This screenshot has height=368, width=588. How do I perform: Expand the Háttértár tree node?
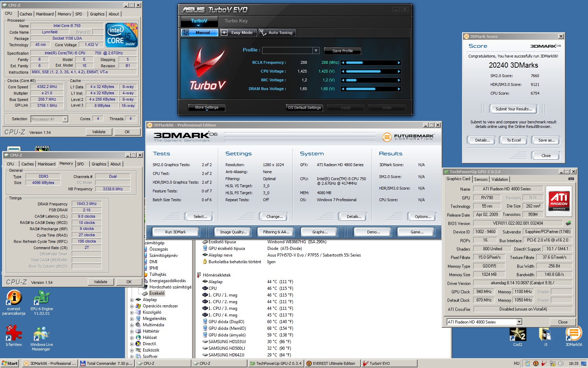coord(132,332)
